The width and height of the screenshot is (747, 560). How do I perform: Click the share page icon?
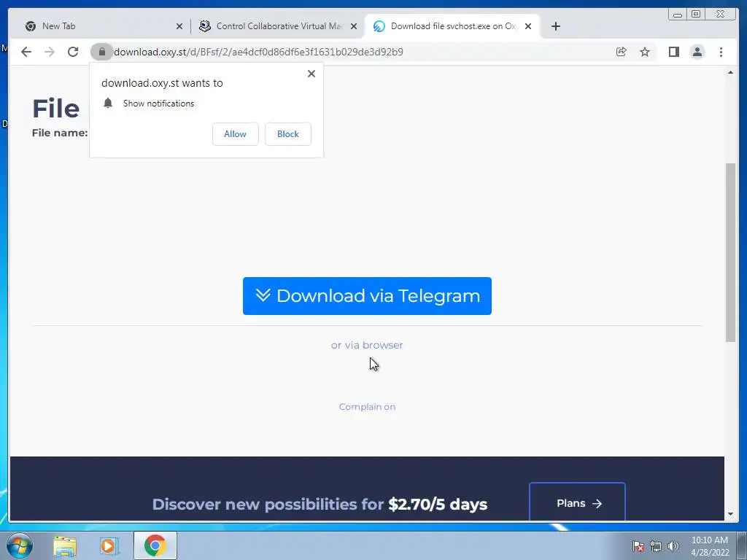pos(622,52)
